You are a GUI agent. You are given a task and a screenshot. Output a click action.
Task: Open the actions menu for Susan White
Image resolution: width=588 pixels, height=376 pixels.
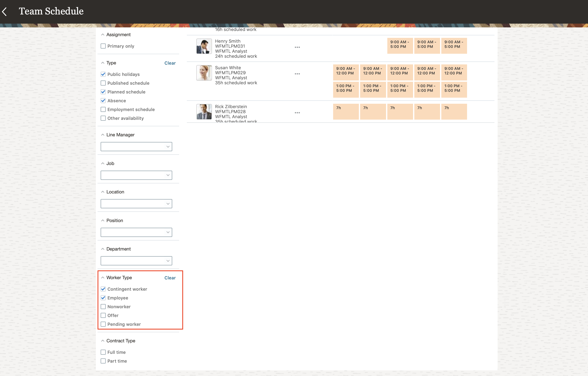(297, 73)
